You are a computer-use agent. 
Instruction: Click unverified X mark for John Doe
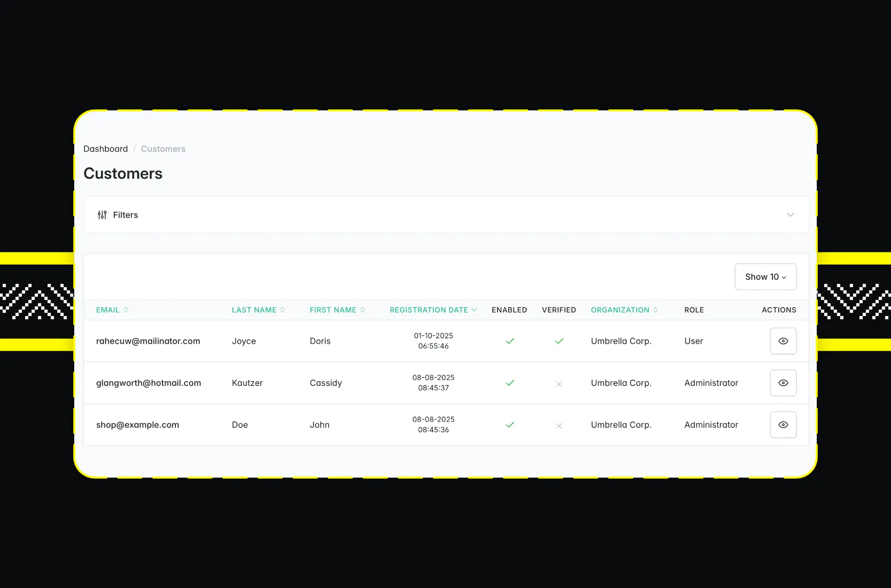559,426
